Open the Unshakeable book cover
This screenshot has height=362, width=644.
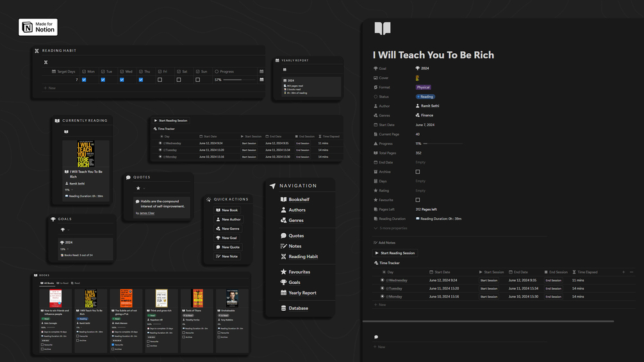tap(232, 299)
